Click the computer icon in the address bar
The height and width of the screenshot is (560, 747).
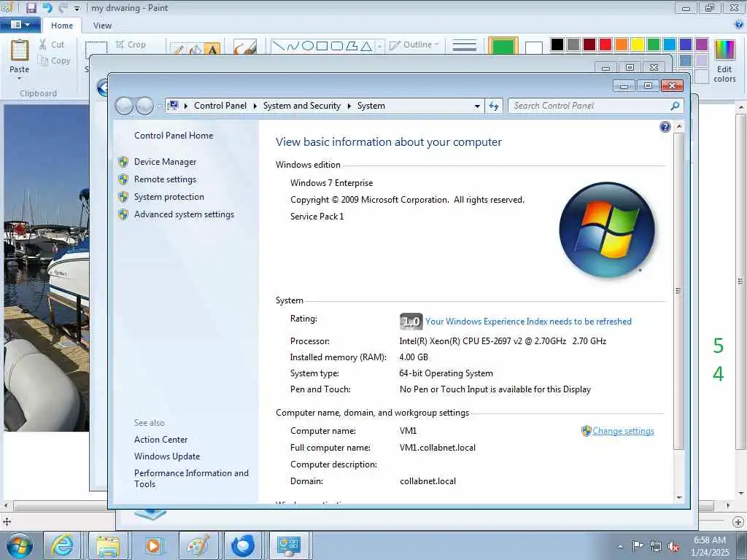174,106
